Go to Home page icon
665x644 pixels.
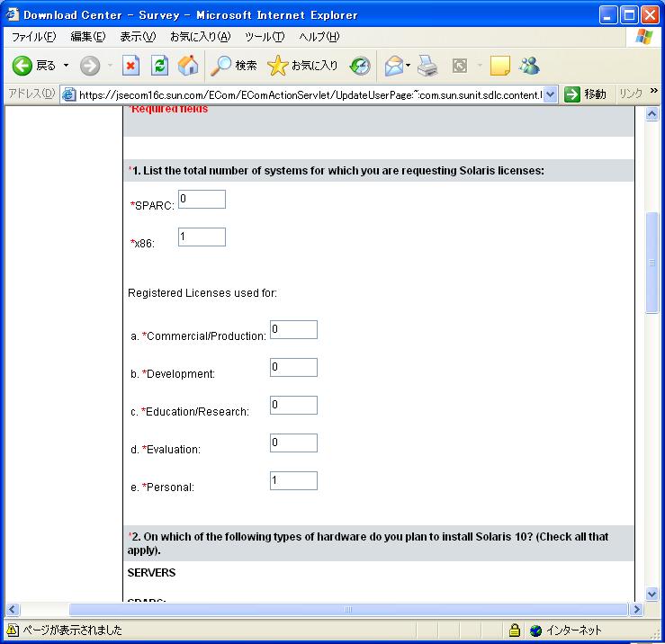tap(188, 66)
